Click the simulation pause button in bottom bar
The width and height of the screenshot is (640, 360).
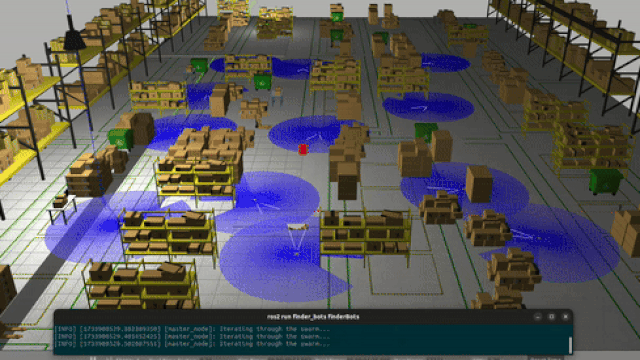[x=93, y=358]
